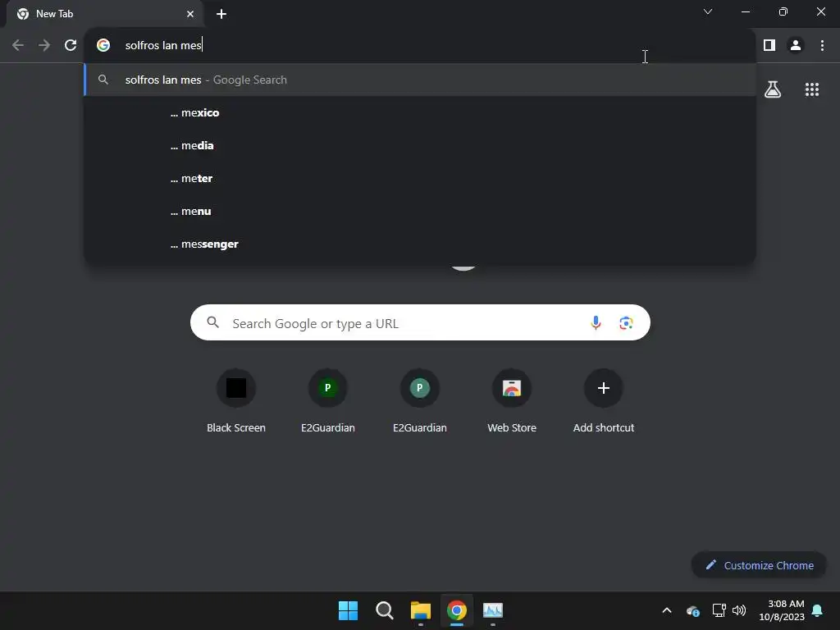This screenshot has height=630, width=840.
Task: Click the volume speaker tray icon
Action: (739, 610)
